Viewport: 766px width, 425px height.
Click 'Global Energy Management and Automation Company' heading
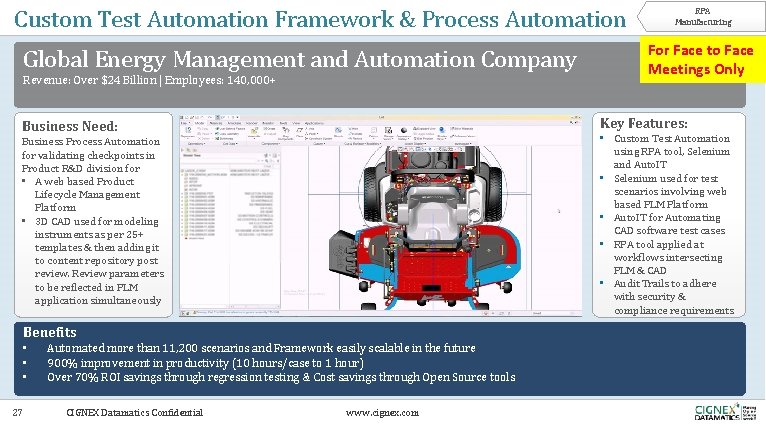point(299,60)
